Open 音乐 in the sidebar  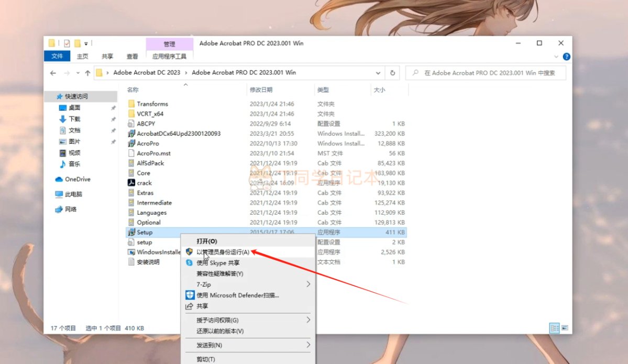[74, 164]
